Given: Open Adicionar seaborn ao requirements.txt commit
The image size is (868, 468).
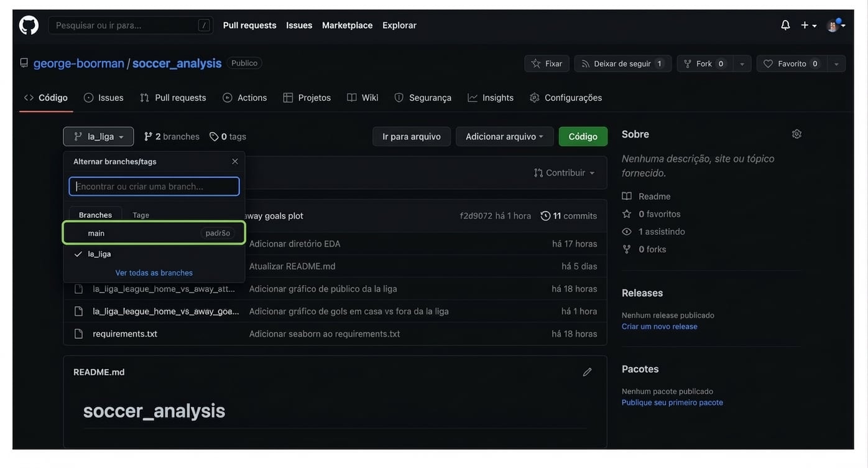Looking at the screenshot, I should tap(325, 334).
